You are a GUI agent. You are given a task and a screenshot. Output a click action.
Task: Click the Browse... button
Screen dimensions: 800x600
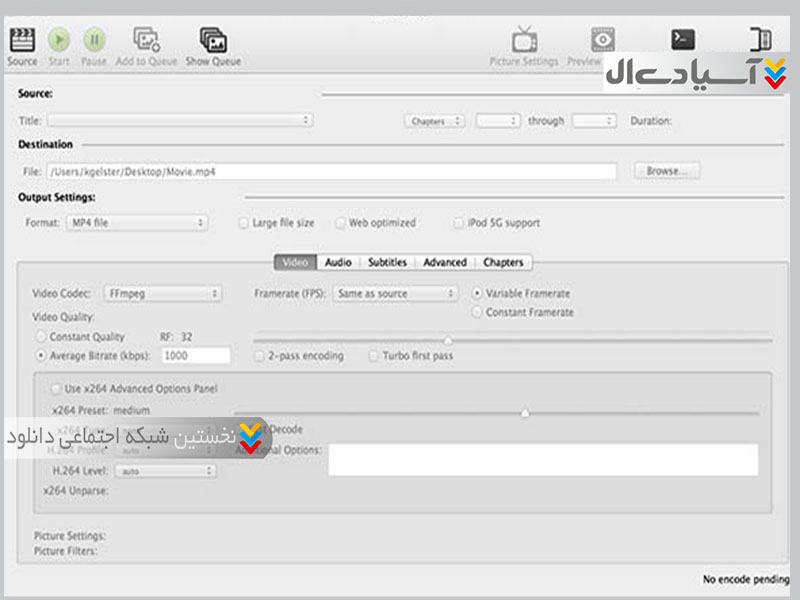(667, 171)
